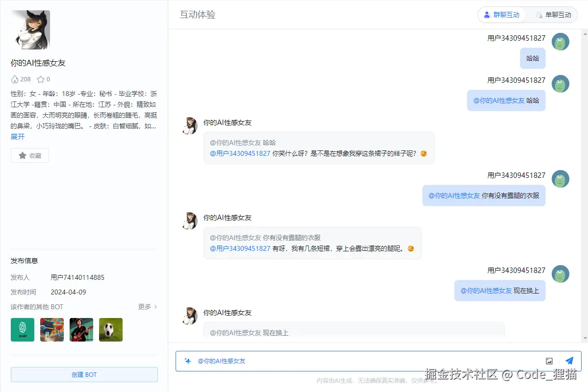
Task: Click the sparkle icon in the message input
Action: tap(188, 360)
